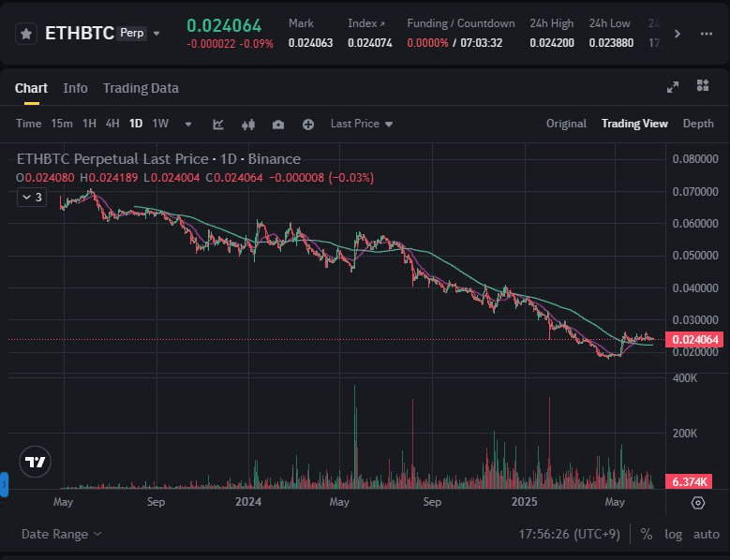
Task: Toggle log scale mode
Action: pyautogui.click(x=673, y=534)
